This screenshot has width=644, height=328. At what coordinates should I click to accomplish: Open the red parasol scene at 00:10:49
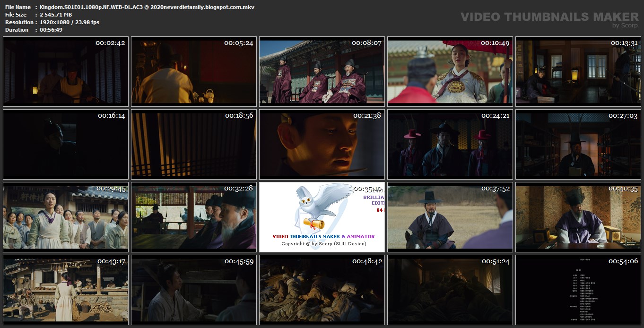pyautogui.click(x=450, y=71)
